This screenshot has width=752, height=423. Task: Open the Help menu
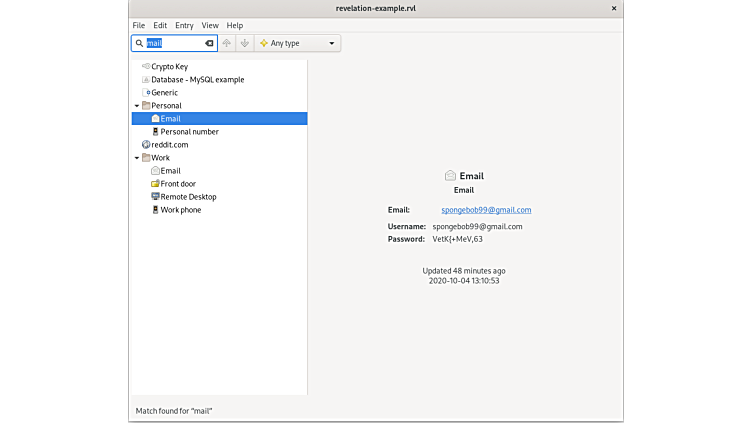[235, 25]
